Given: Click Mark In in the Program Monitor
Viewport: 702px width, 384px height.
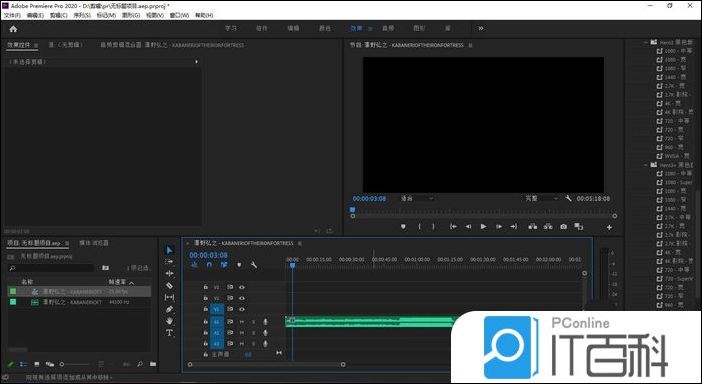Looking at the screenshot, I should [419, 227].
